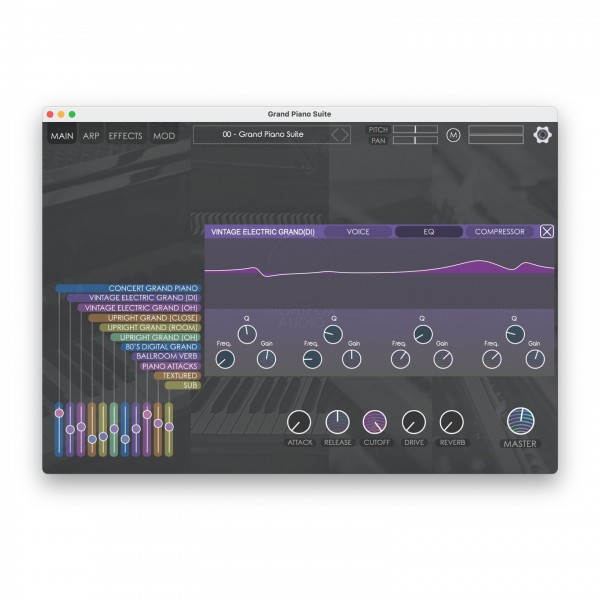Click the first band Gain knob
Viewport: 600px width, 600px height.
coord(266,359)
